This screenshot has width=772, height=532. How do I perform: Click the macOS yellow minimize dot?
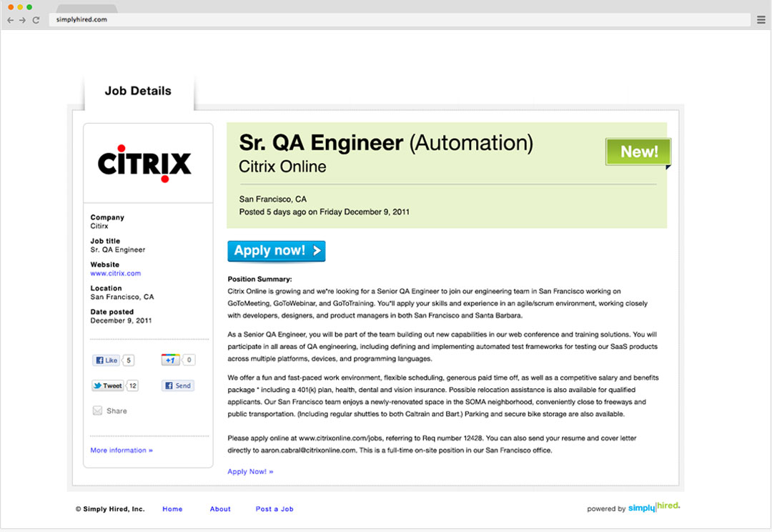(x=20, y=7)
